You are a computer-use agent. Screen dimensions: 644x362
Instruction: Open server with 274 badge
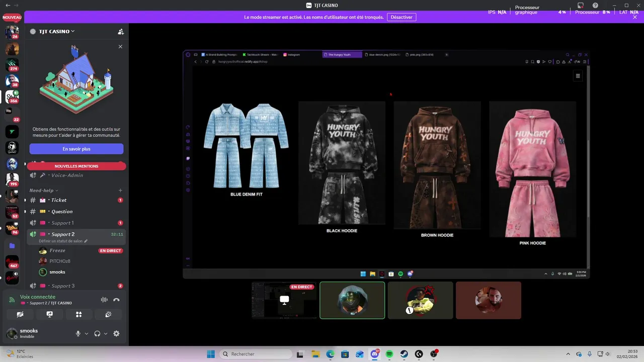12,65
